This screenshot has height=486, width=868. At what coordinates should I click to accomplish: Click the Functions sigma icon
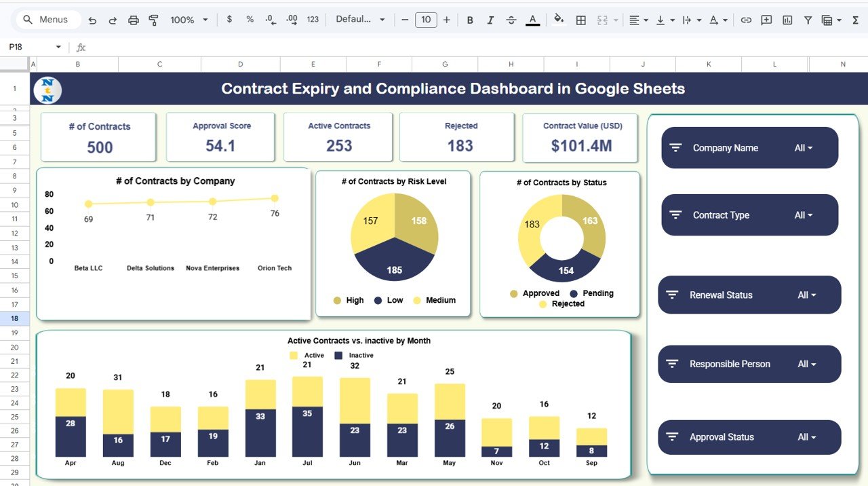[853, 19]
